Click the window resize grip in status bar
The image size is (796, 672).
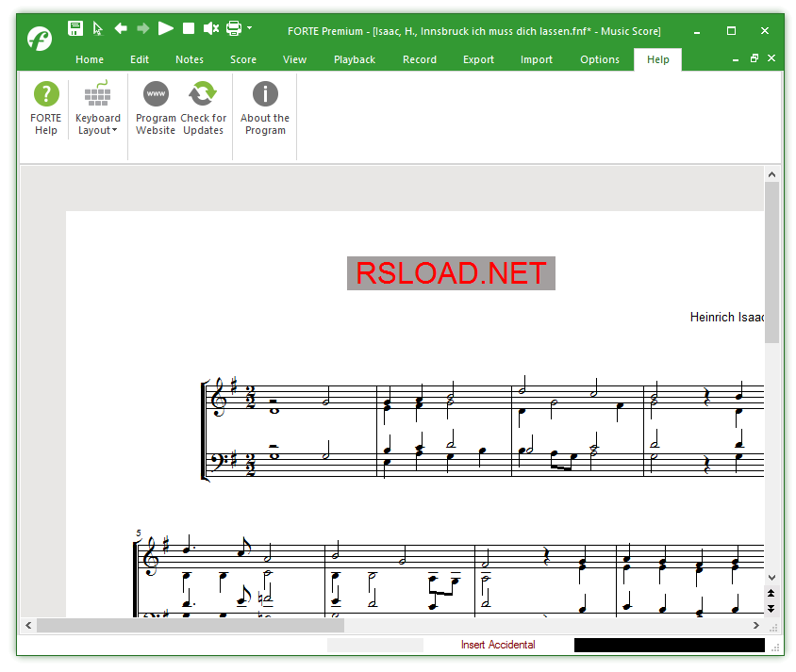pyautogui.click(x=775, y=647)
